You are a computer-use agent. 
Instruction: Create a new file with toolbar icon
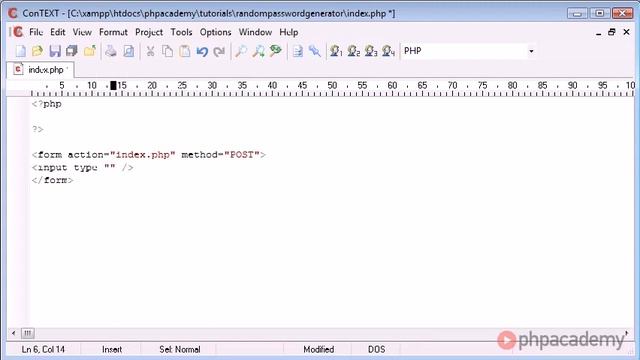pyautogui.click(x=20, y=51)
